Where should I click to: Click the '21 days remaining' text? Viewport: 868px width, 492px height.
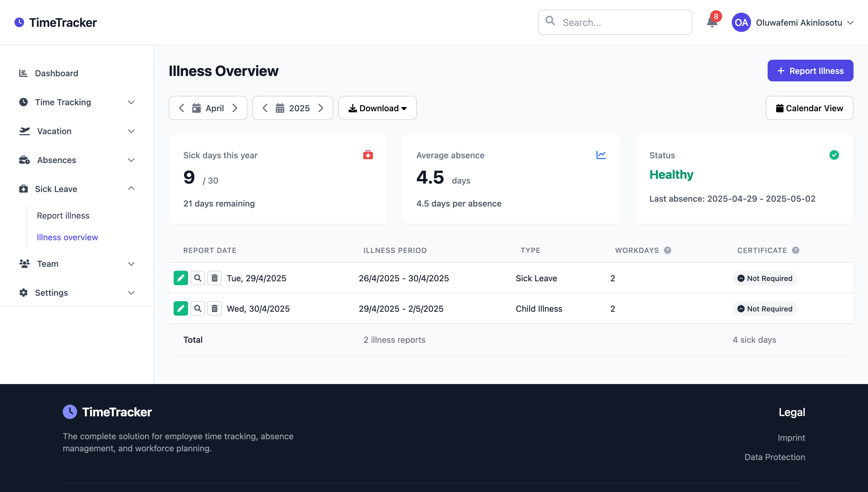click(219, 203)
